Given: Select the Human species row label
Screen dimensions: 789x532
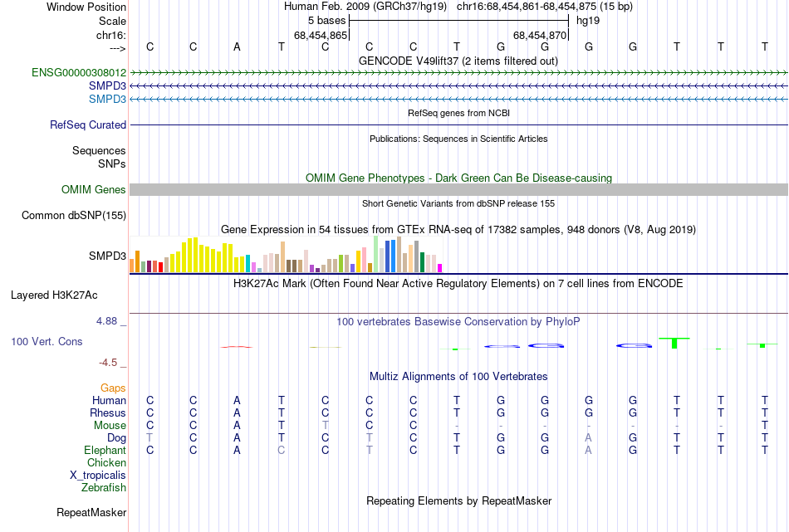Looking at the screenshot, I should point(109,400).
